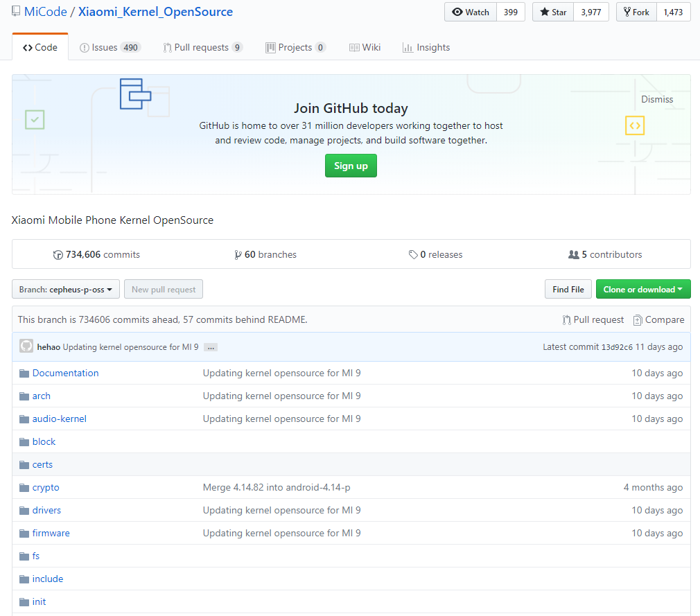The image size is (700, 616).
Task: Open the Xiaomi_Kernel_OpenSource repo link
Action: (155, 12)
